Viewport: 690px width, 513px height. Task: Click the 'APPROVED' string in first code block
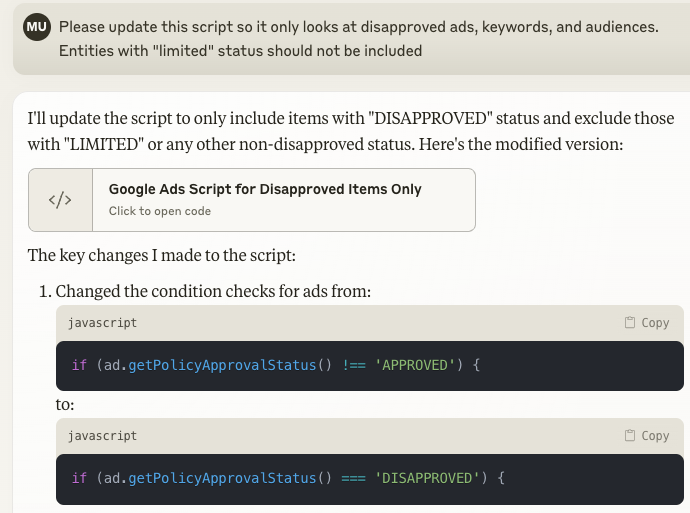point(411,365)
